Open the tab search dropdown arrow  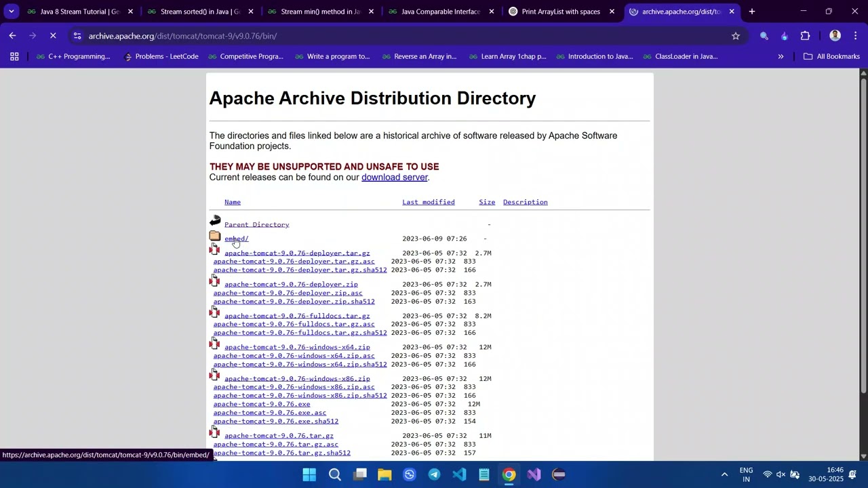(11, 12)
